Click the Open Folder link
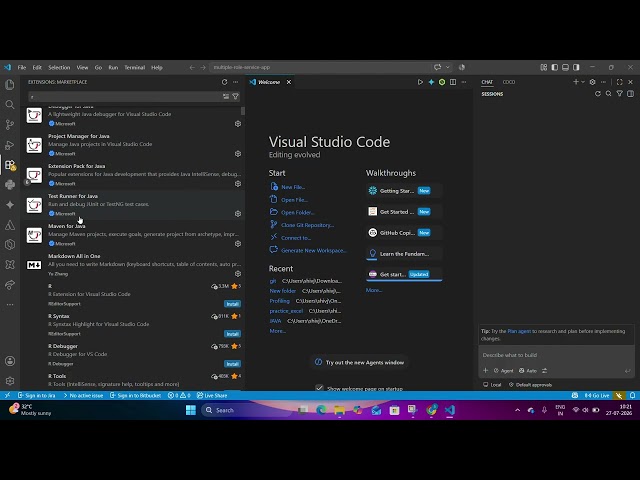This screenshot has width=640, height=480. (298, 212)
